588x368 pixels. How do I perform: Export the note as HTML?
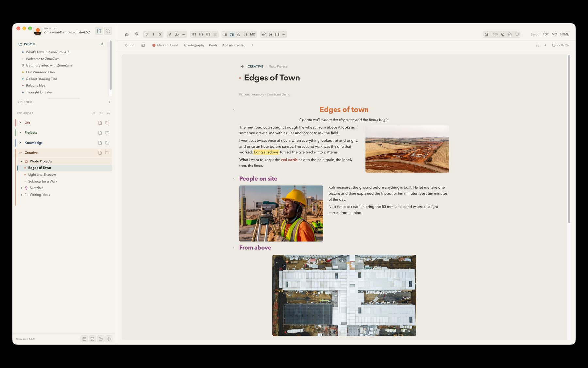[564, 34]
